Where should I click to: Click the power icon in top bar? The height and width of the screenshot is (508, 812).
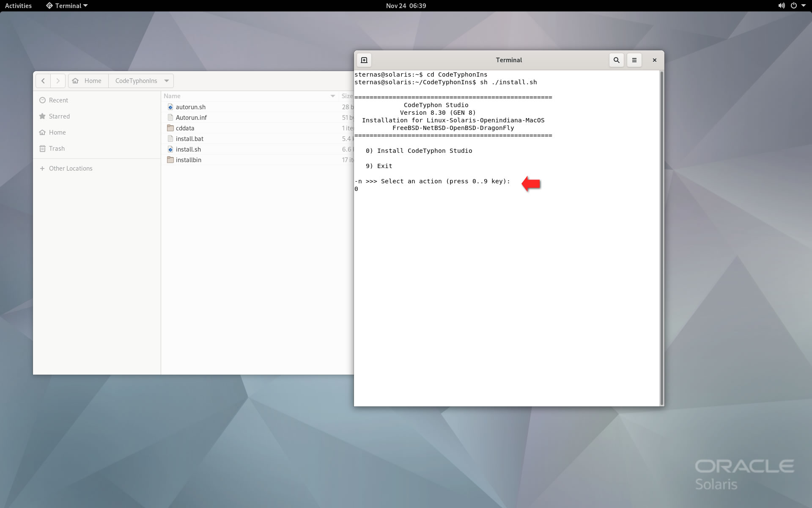[x=793, y=6]
